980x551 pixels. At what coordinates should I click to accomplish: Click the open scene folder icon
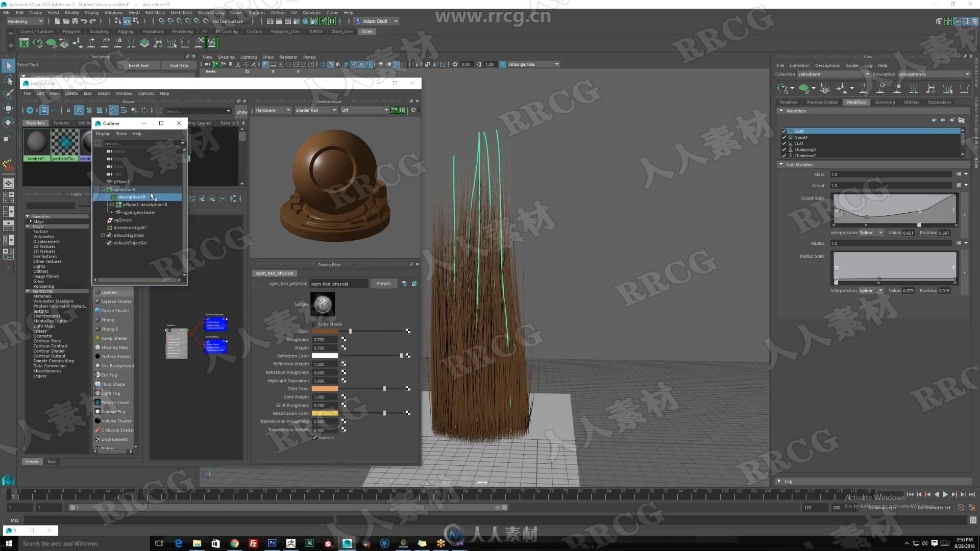66,21
